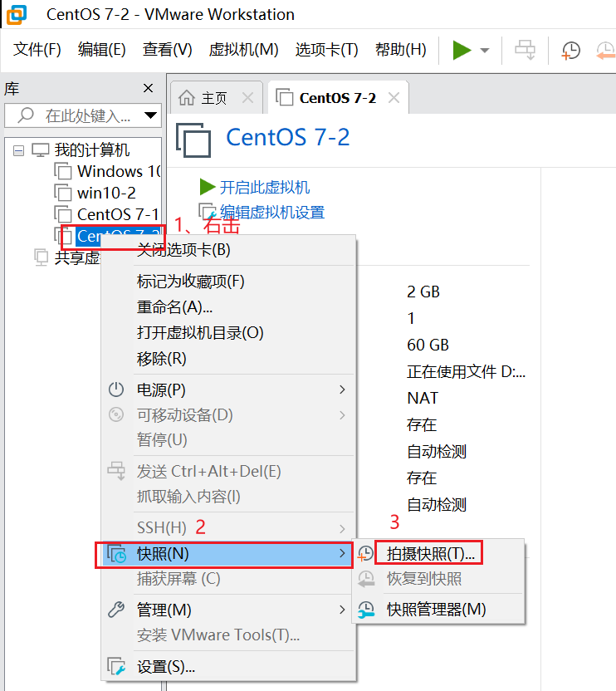Click the large CentOS 7-2 VM header icon
The width and height of the screenshot is (616, 691).
[x=193, y=140]
